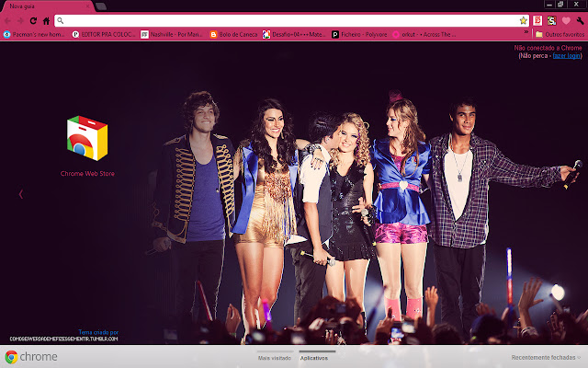Restore down the Chrome window
The image size is (588, 368).
click(x=561, y=5)
